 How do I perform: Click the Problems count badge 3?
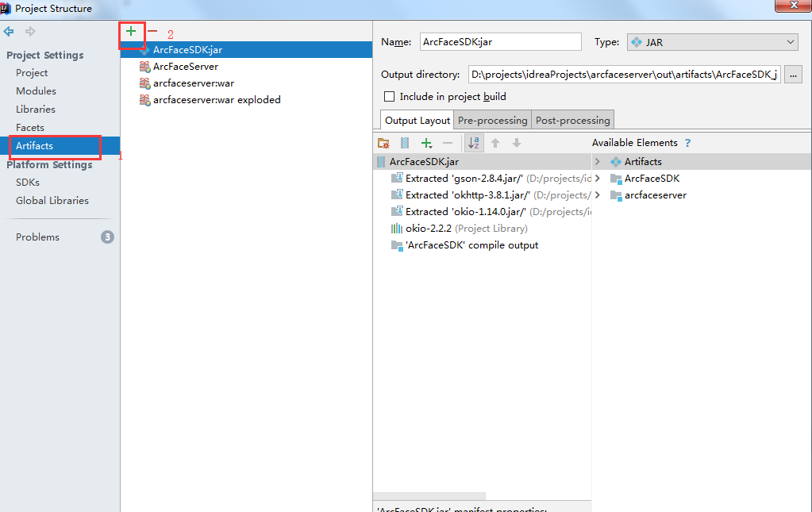click(107, 237)
